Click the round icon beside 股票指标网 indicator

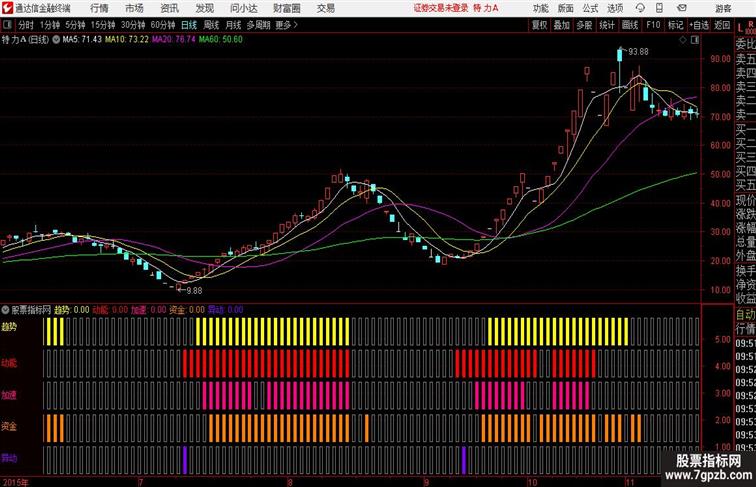click(x=6, y=310)
